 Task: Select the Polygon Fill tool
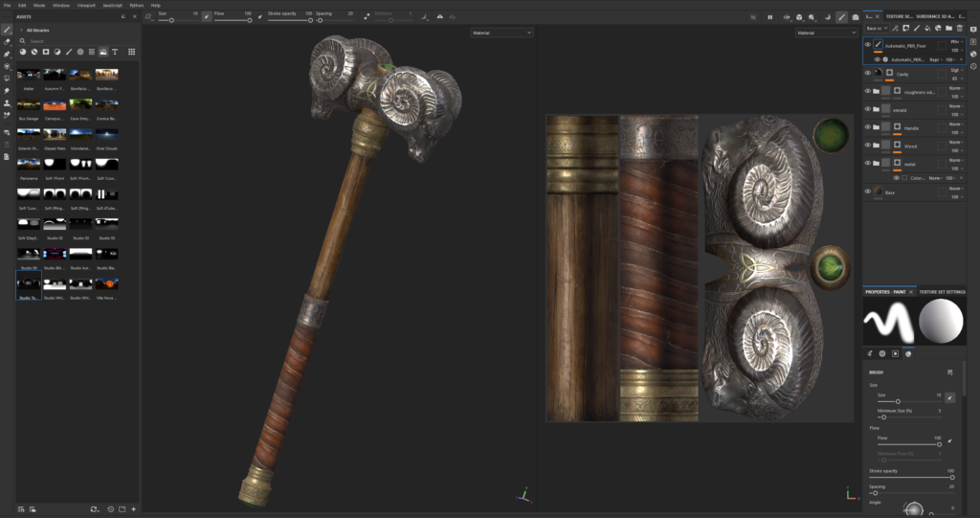pyautogui.click(x=7, y=66)
